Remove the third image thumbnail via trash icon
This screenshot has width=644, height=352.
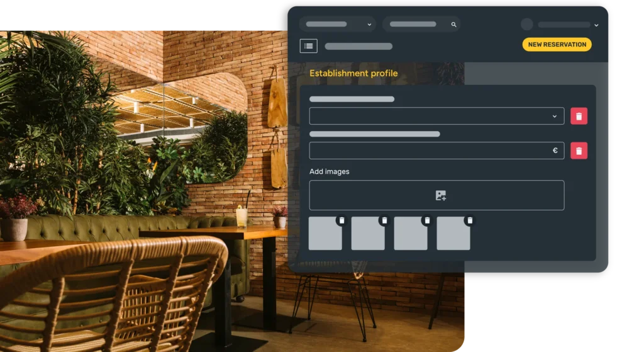427,220
